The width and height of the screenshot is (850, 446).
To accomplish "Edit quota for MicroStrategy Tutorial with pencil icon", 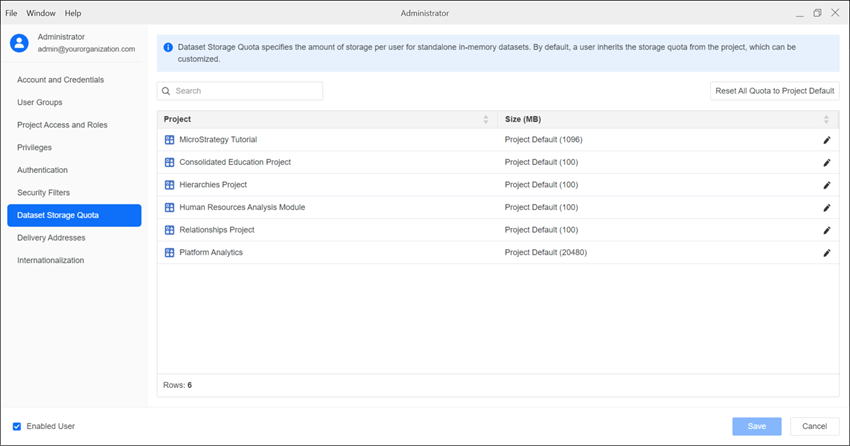I will (x=827, y=140).
